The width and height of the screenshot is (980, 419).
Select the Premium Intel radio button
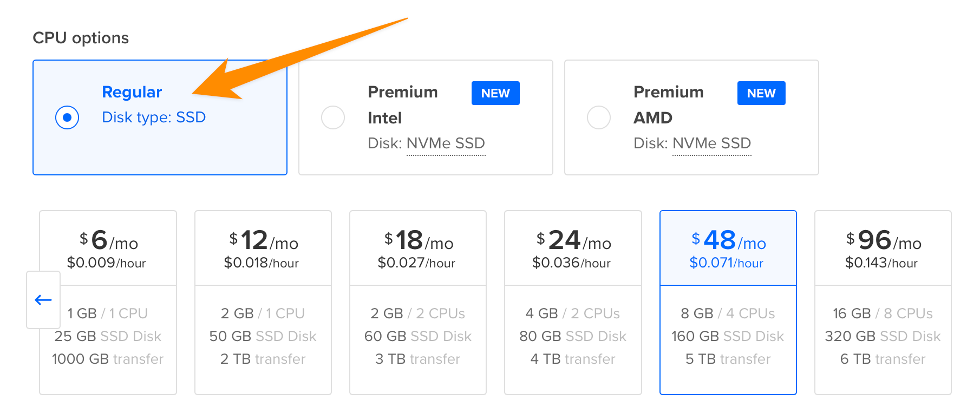click(333, 117)
